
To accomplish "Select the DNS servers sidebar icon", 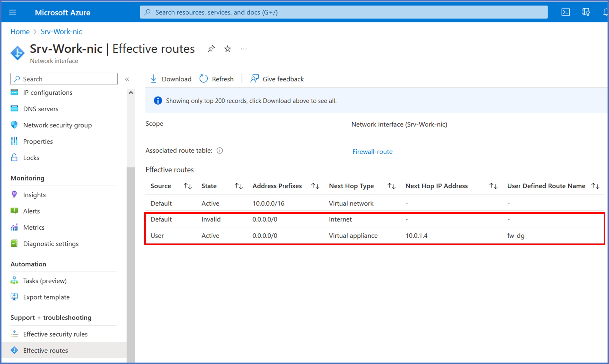I will click(14, 108).
